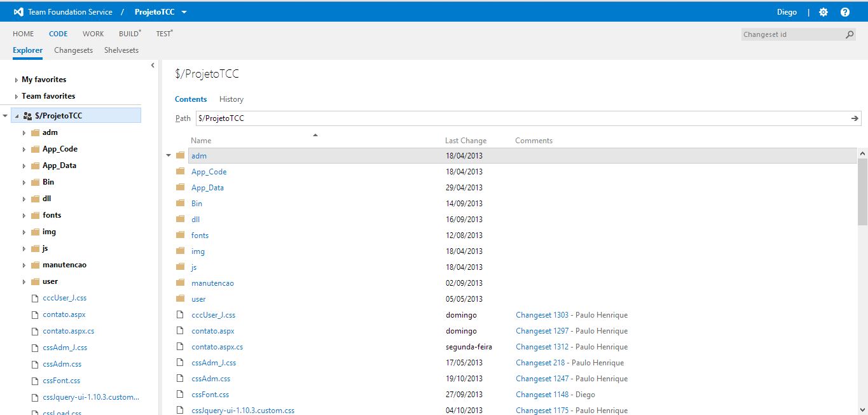Viewport: 868px width, 415px height.
Task: Click the search magnifier icon in Changeset box
Action: [850, 34]
